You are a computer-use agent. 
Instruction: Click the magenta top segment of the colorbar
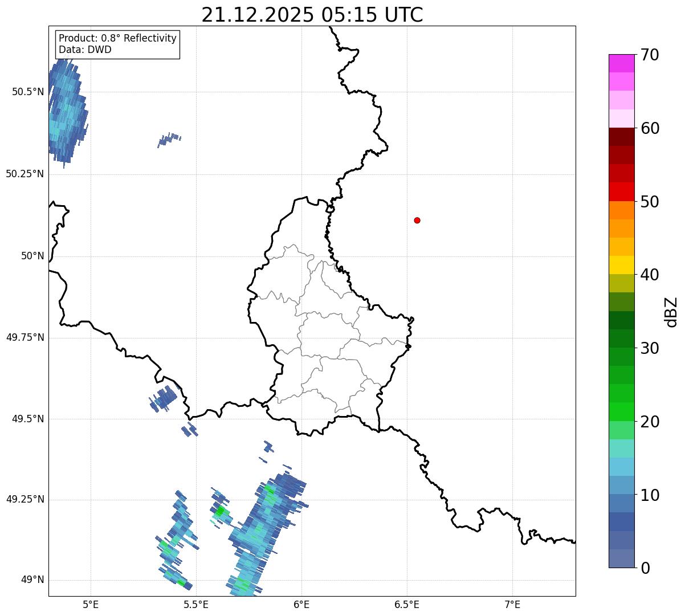tap(621, 63)
